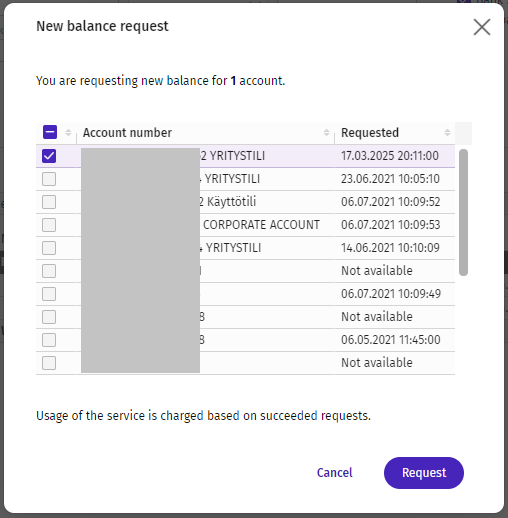Check the account requested 06.07.2021 10:09:49
Screen dimensions: 508x518
(x=49, y=294)
